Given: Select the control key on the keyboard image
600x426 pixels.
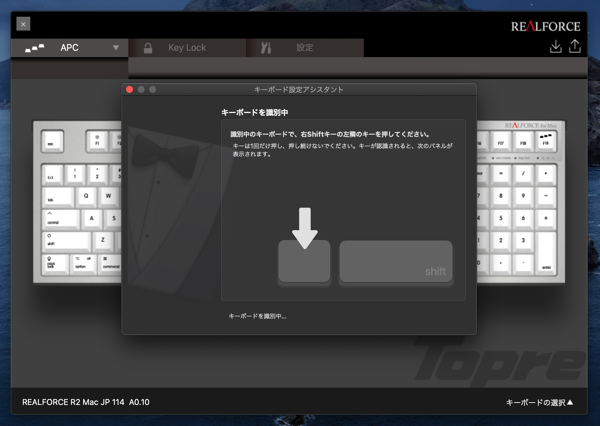Looking at the screenshot, I should (x=61, y=219).
